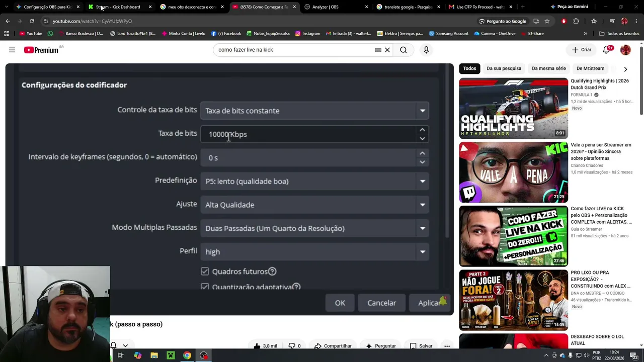This screenshot has height=362, width=644.
Task: Increase Taxa de bits with up arrow
Action: tap(422, 130)
